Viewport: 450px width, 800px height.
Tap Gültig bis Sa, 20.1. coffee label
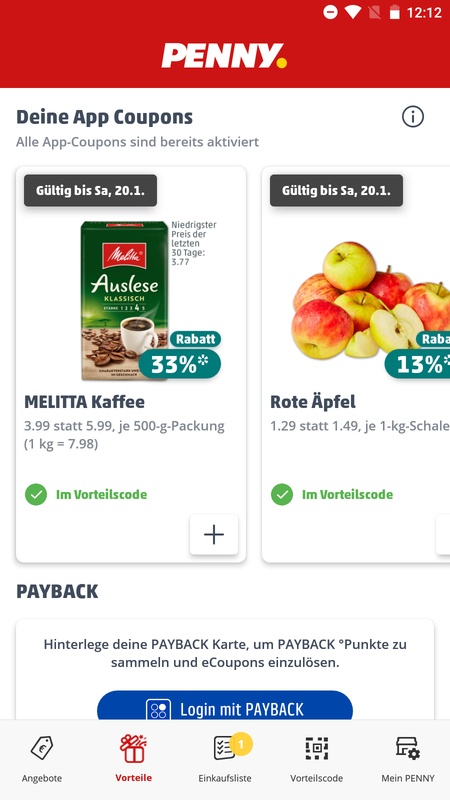click(x=90, y=191)
